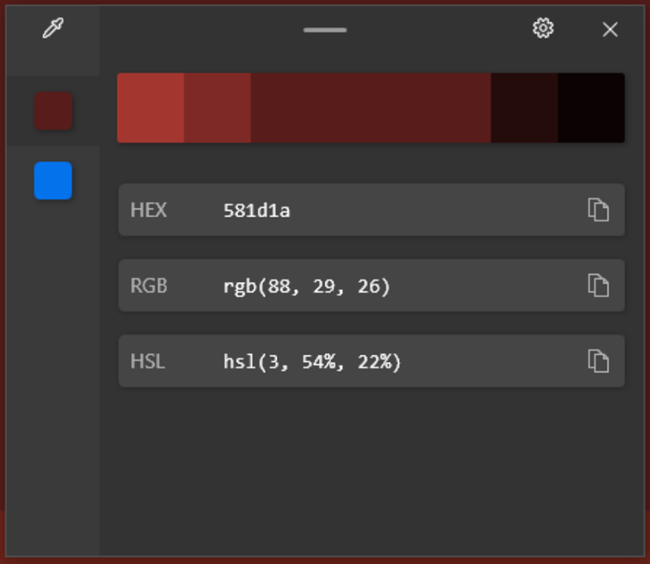The height and width of the screenshot is (564, 650).
Task: Click the hsl(3, 54%, 22%) value text
Action: pos(312,361)
